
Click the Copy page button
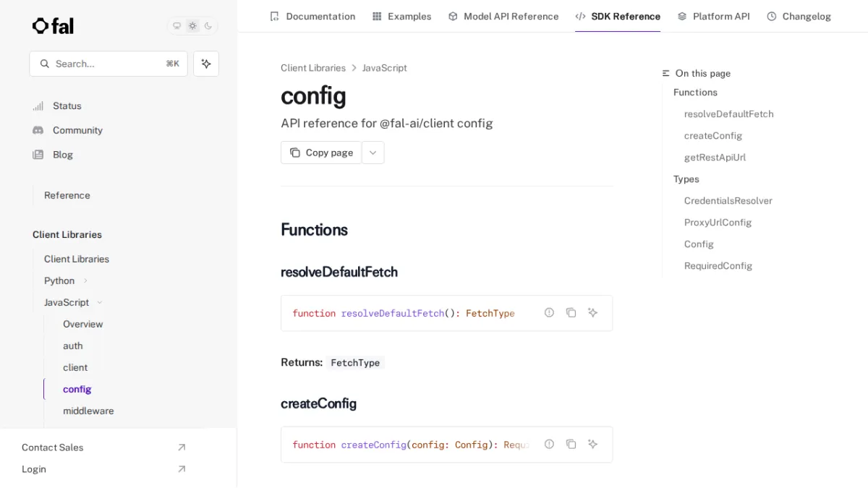321,153
